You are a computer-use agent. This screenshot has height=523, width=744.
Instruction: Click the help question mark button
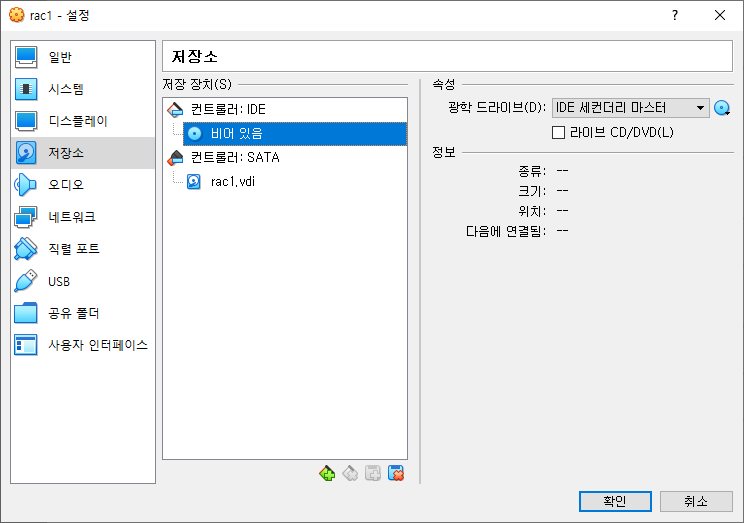(x=675, y=15)
